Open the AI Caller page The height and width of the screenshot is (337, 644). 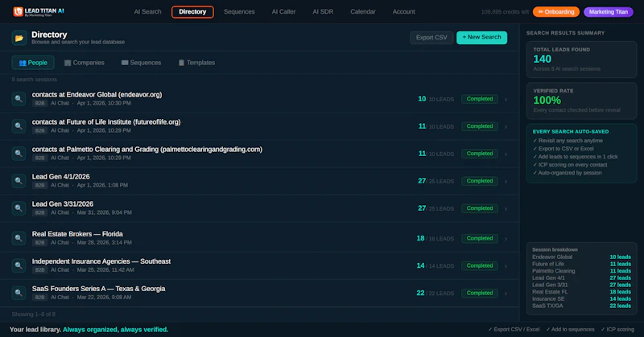pyautogui.click(x=283, y=12)
